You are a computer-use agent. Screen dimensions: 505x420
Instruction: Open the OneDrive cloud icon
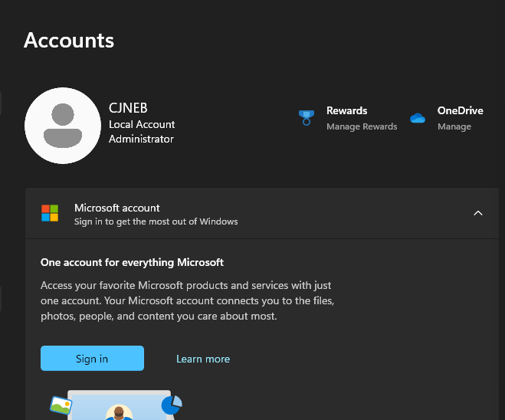418,118
